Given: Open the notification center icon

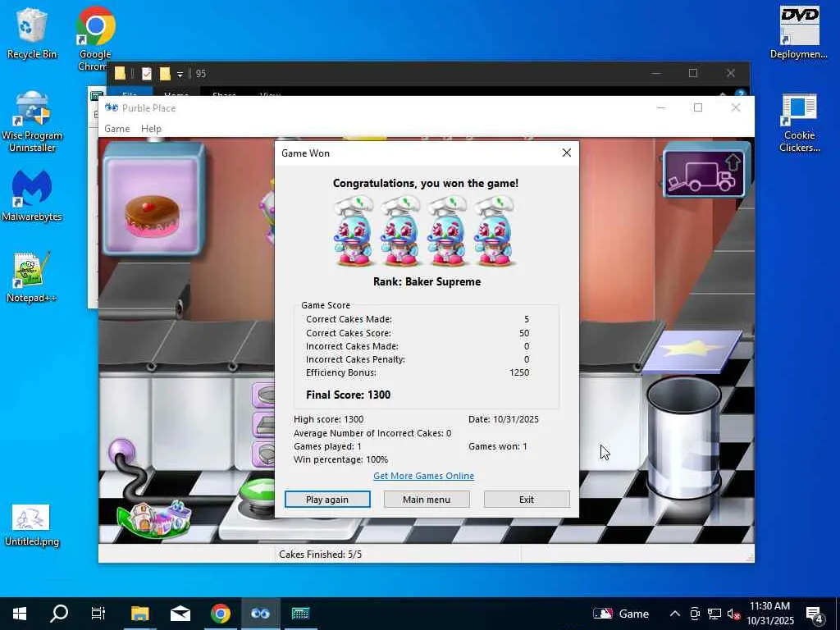Looking at the screenshot, I should 815,614.
